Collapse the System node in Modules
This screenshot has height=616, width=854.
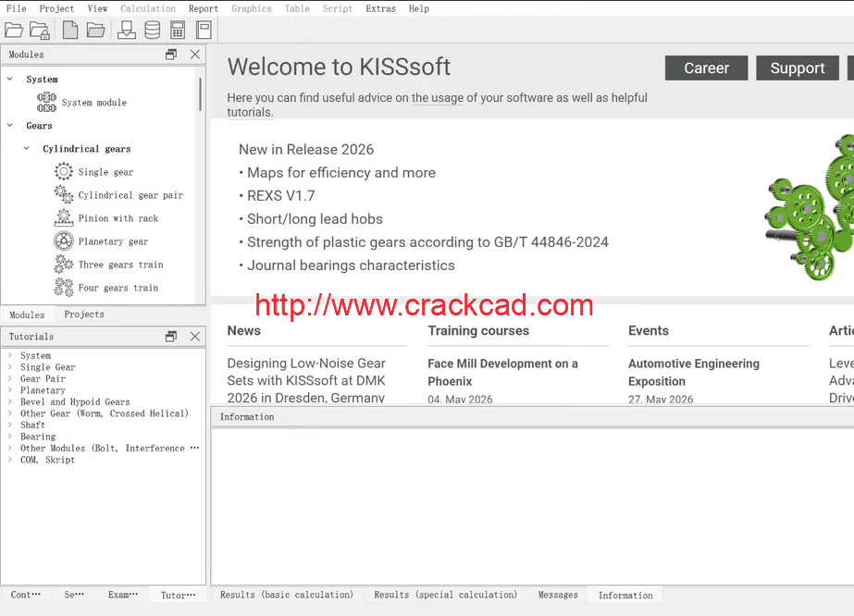tap(10, 79)
